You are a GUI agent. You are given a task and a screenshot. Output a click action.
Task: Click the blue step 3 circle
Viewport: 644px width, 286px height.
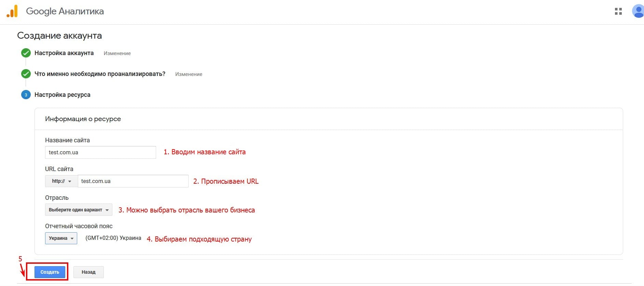(26, 95)
